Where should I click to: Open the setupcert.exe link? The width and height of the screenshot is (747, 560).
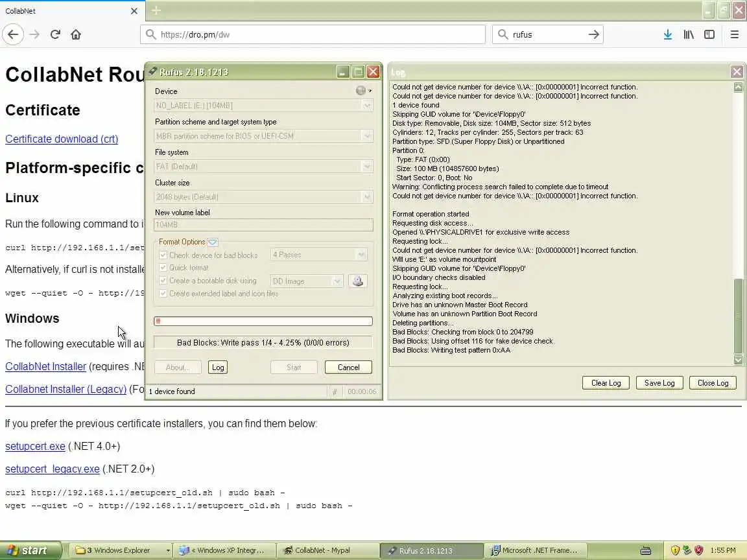35,446
